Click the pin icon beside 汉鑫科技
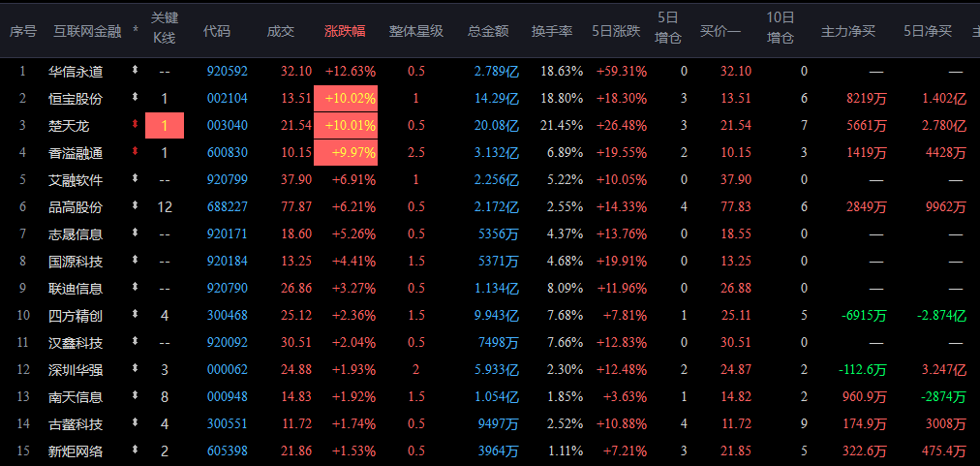 (135, 342)
